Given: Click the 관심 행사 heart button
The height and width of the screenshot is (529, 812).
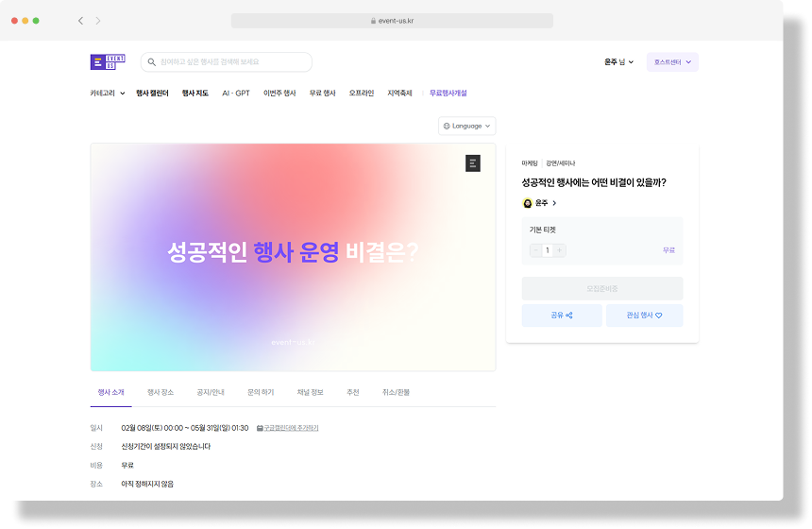Looking at the screenshot, I should [x=644, y=316].
